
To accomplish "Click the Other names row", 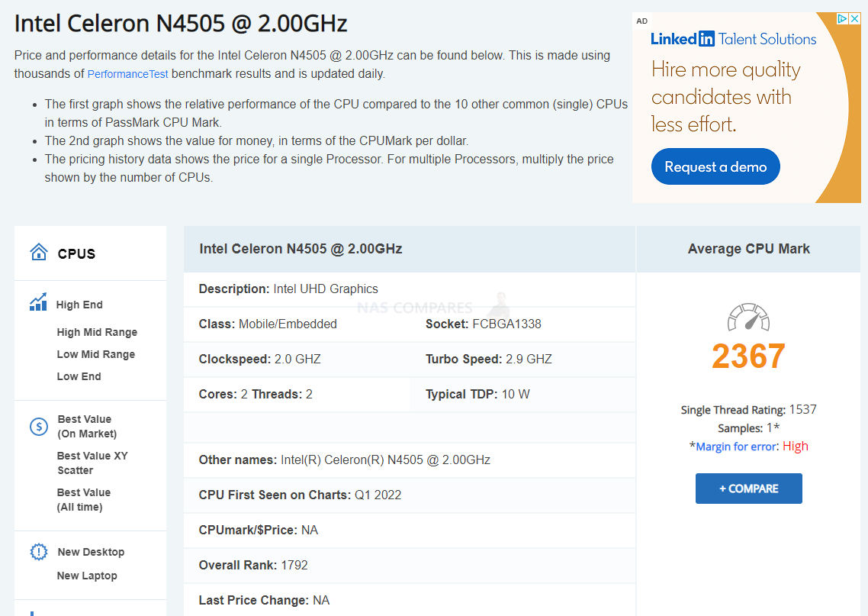I will (x=409, y=460).
